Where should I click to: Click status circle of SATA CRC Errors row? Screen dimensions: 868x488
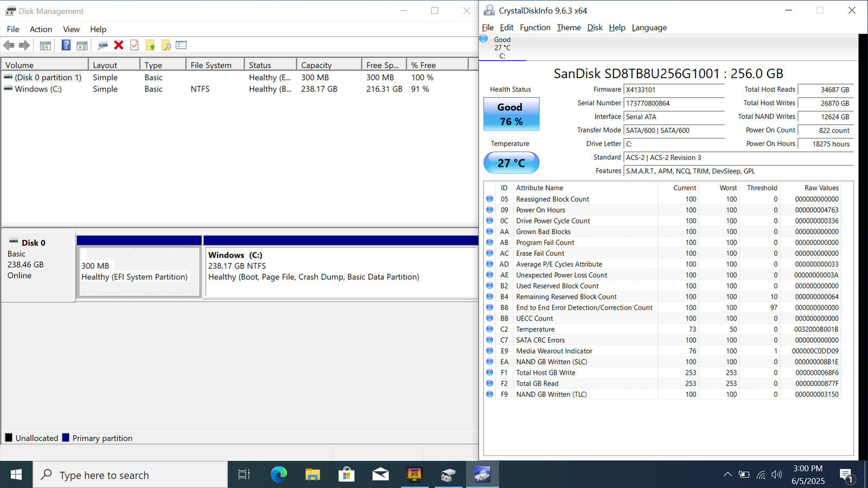489,340
